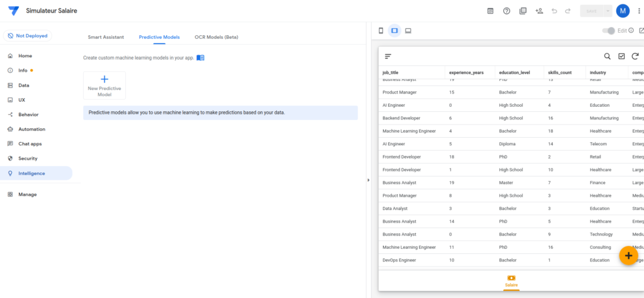Screen dimensions: 644x298
Task: Click the Not Deployed status button
Action: pos(28,36)
